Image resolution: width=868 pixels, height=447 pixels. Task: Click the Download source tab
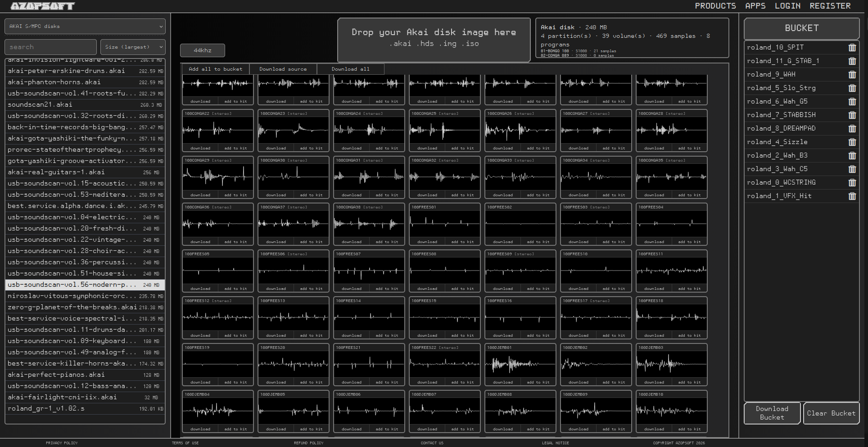pos(283,69)
